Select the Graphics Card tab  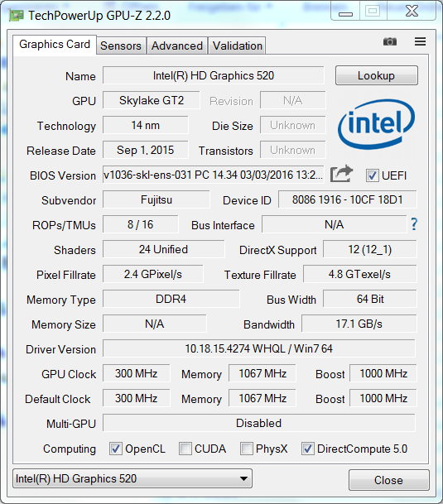[55, 45]
